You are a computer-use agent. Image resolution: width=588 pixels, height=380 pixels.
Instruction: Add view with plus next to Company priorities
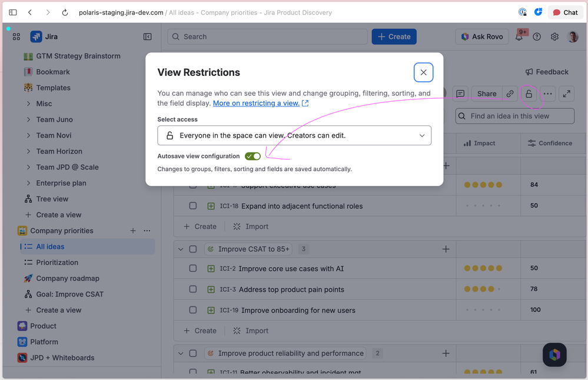pyautogui.click(x=133, y=231)
